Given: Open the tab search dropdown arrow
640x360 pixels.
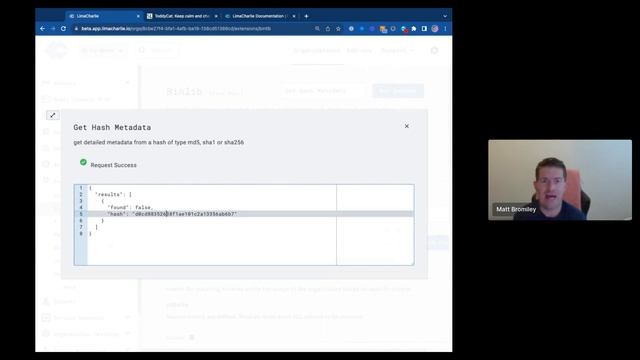Looking at the screenshot, I should tap(445, 16).
